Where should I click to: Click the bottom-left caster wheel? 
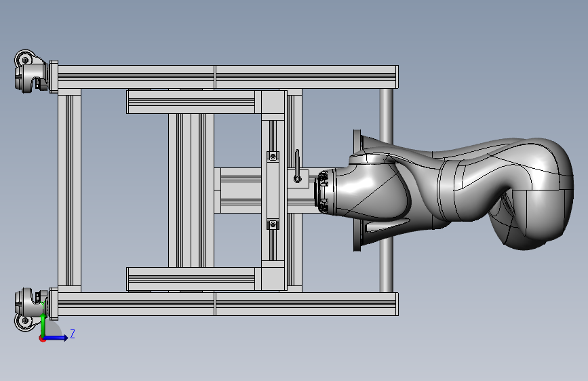31,309
